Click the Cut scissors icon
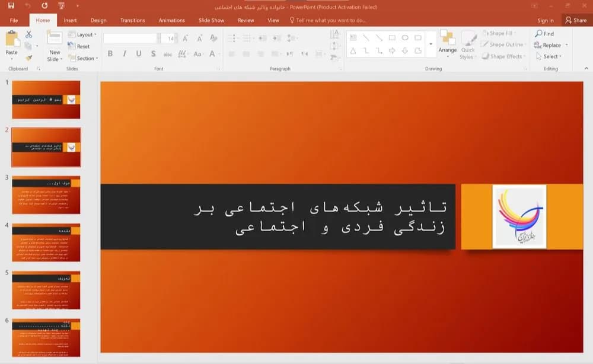The image size is (593, 364). tap(28, 34)
